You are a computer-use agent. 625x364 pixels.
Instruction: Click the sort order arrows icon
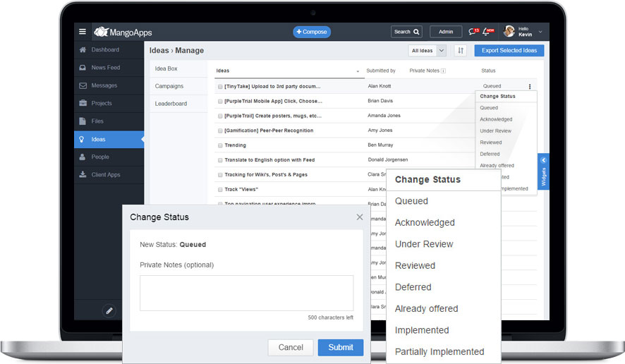461,51
